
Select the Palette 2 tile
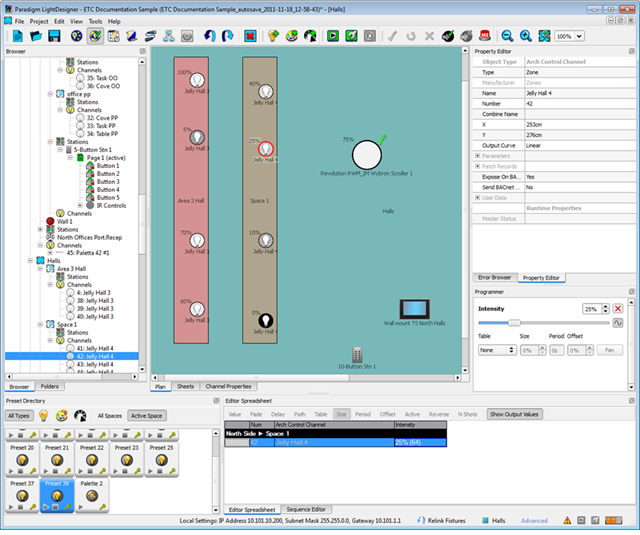click(x=92, y=495)
